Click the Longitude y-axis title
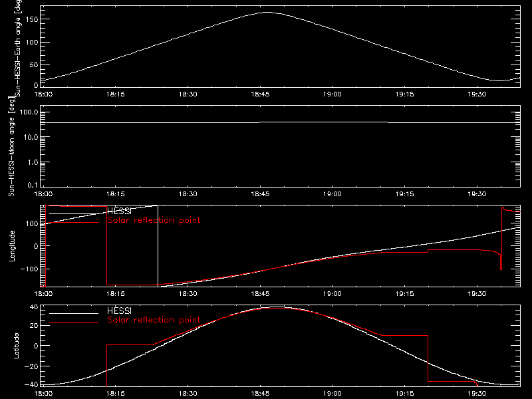 12,246
